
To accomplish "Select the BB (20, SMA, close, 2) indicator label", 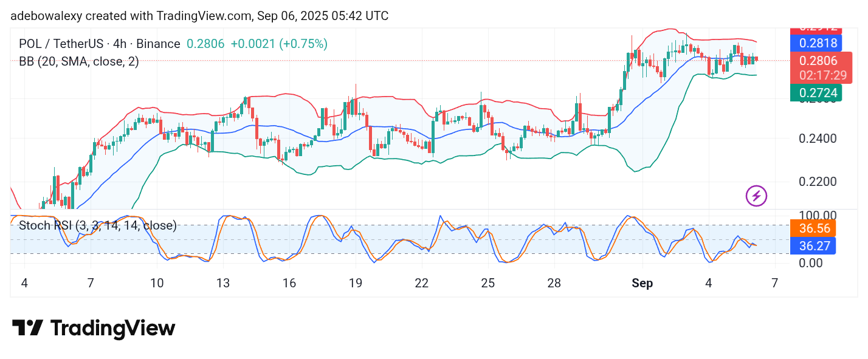I will click(x=79, y=61).
